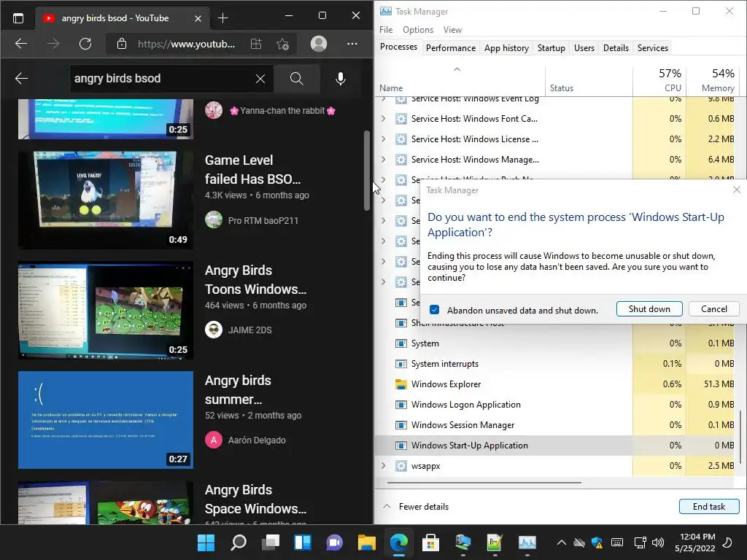Screen dimensions: 747x560
Task: Click the Edge tab actions icon
Action: coord(18,18)
